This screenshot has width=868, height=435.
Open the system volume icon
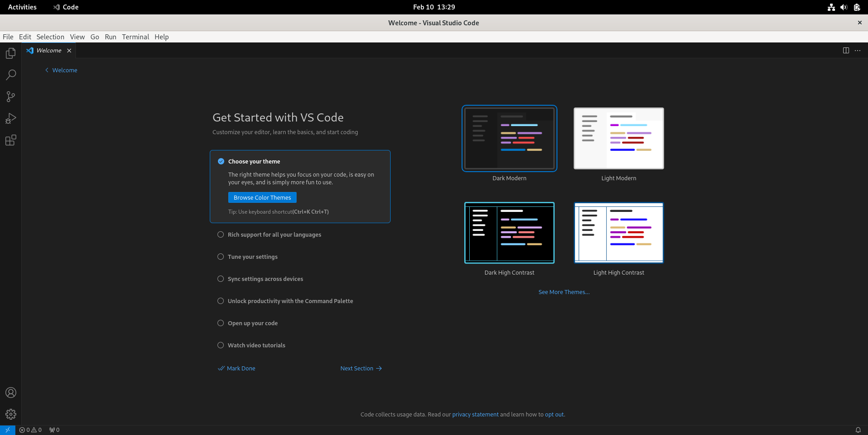[x=844, y=7]
